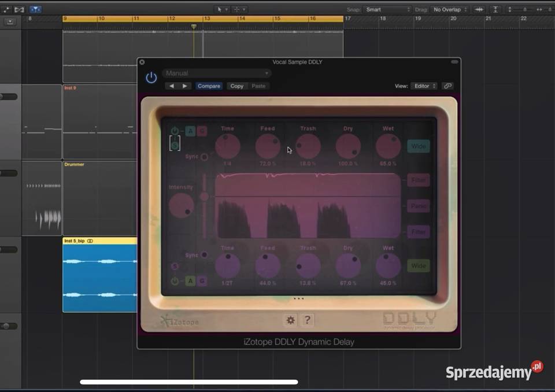The height and width of the screenshot is (392, 555).
Task: Toggle Sync for the bottom delay
Action: point(204,255)
